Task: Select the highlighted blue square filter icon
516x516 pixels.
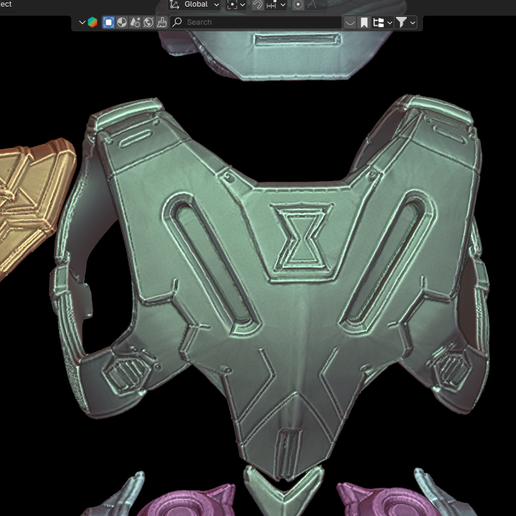Action: pyautogui.click(x=108, y=22)
